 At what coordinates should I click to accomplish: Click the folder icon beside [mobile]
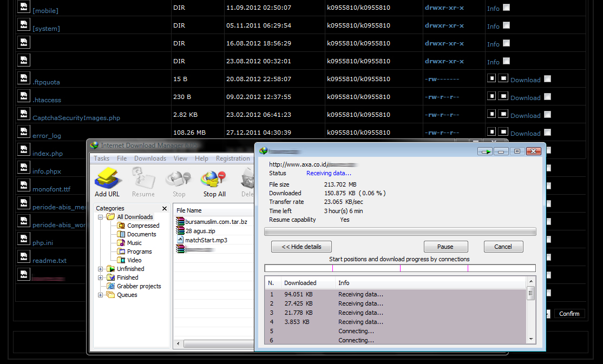pos(24,6)
